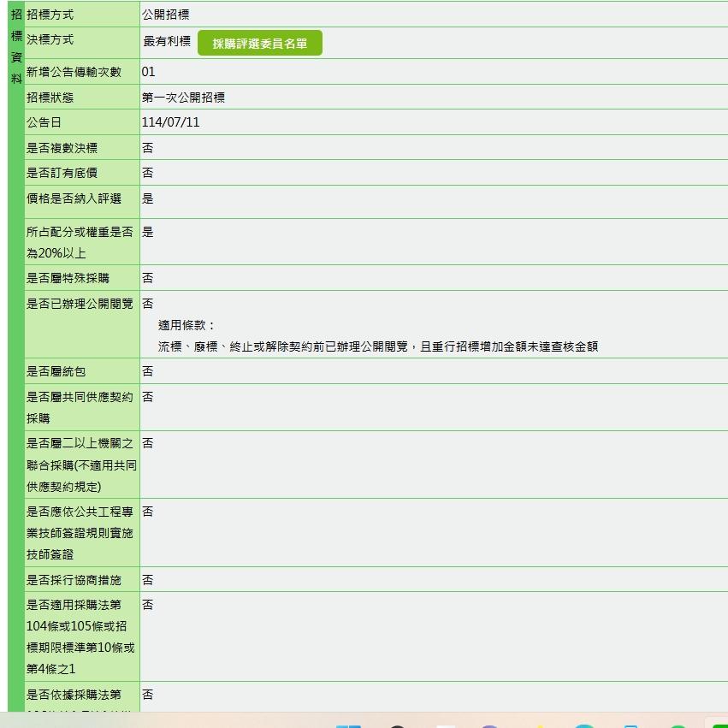728x728 pixels.
Task: Click the 是否屬特殊採購 label
Action: click(x=68, y=278)
